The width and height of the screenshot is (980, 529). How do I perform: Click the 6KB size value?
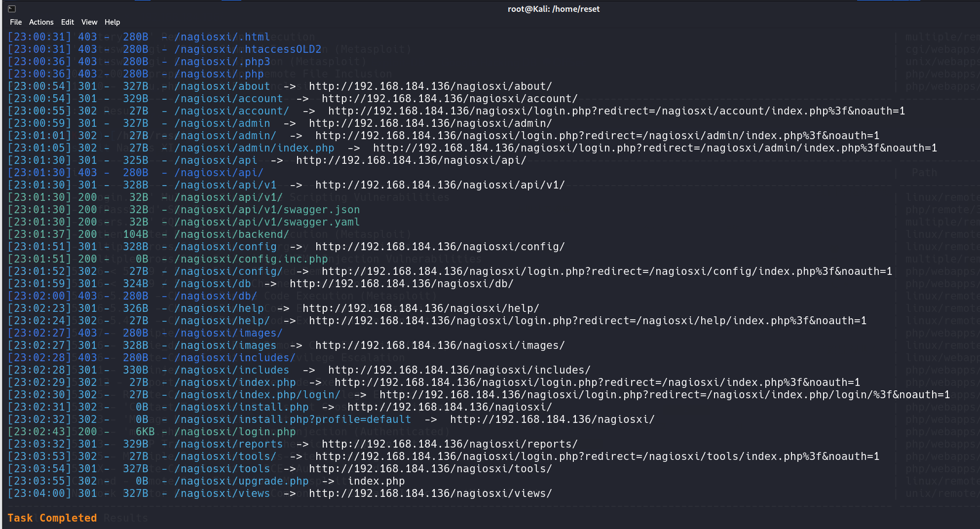[145, 432]
